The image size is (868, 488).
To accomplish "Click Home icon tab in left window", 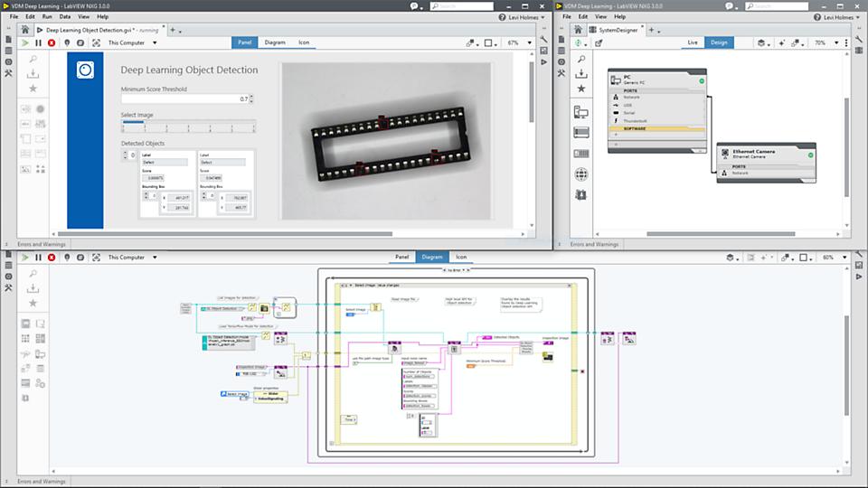I will 25,29.
